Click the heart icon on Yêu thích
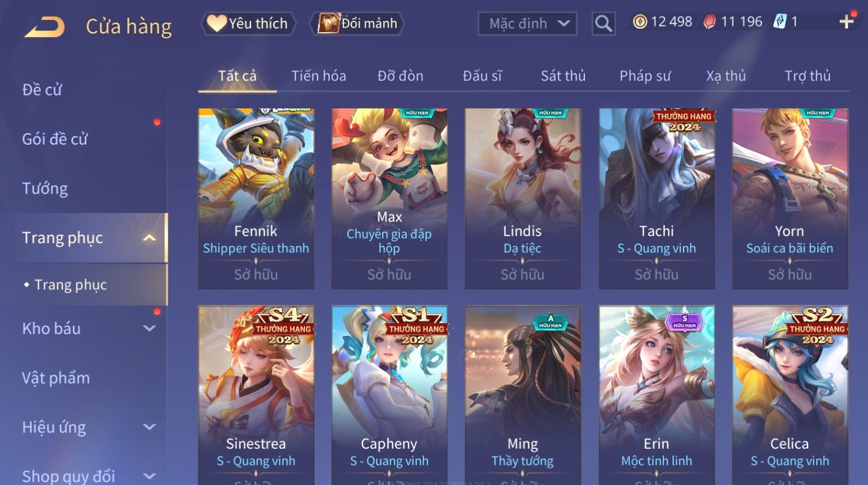This screenshot has height=485, width=868. click(217, 23)
